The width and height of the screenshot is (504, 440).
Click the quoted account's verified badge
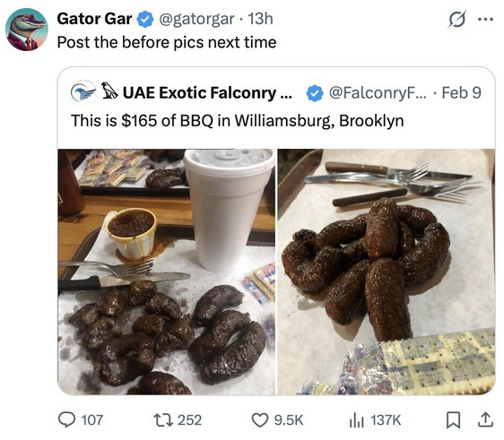315,93
